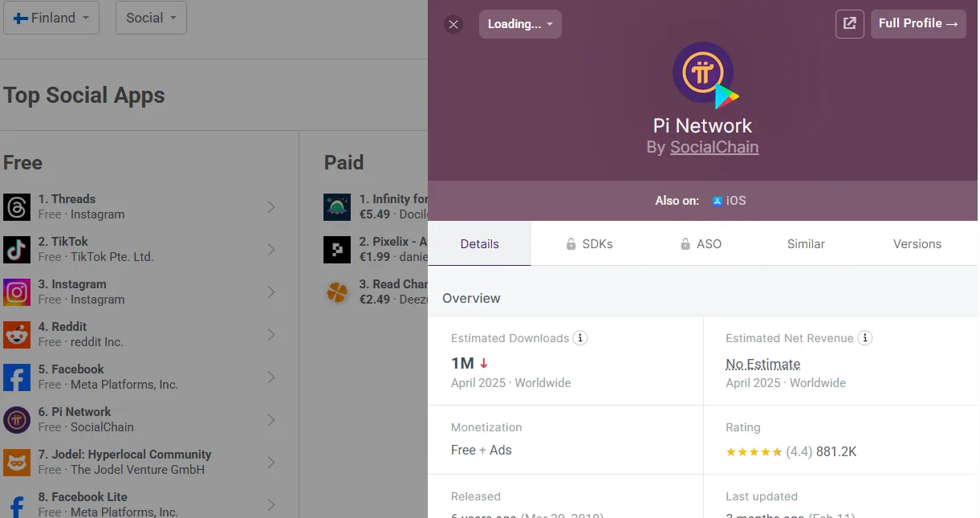The width and height of the screenshot is (980, 518).
Task: Open the Full Profile button
Action: point(918,24)
